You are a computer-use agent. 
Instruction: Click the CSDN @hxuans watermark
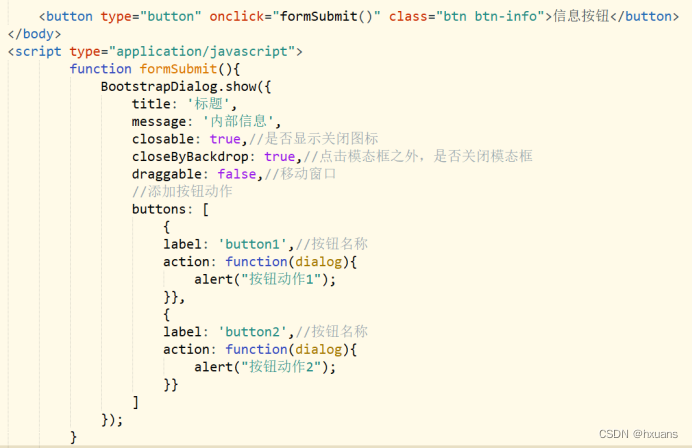click(x=638, y=434)
